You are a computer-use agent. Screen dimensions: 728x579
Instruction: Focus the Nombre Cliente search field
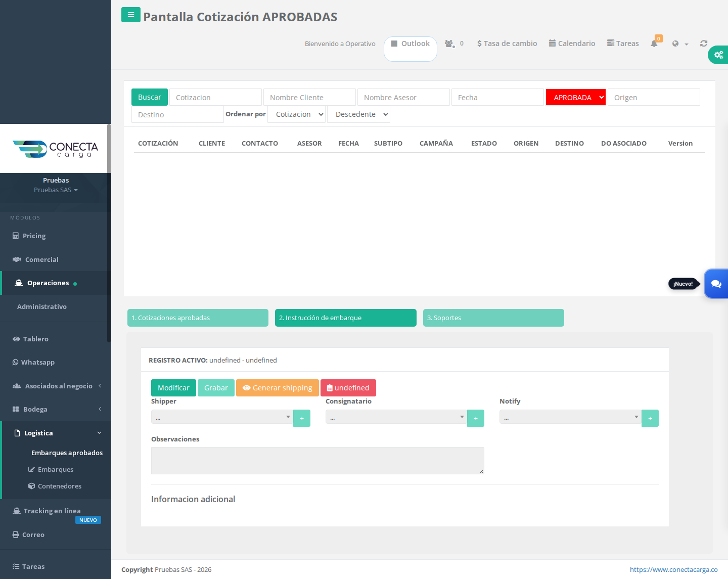tap(309, 97)
